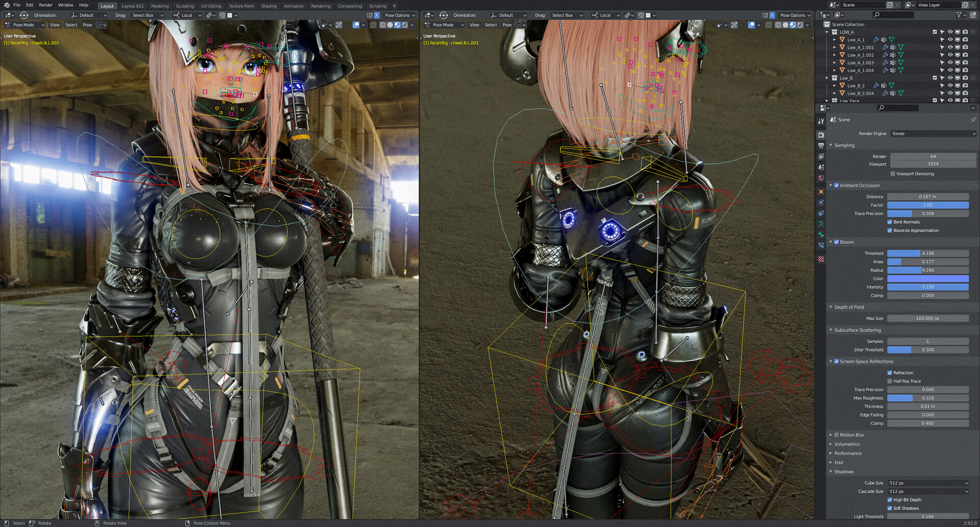980x527 pixels.
Task: Expand the Low_A_1.003 tree item
Action: pos(835,62)
